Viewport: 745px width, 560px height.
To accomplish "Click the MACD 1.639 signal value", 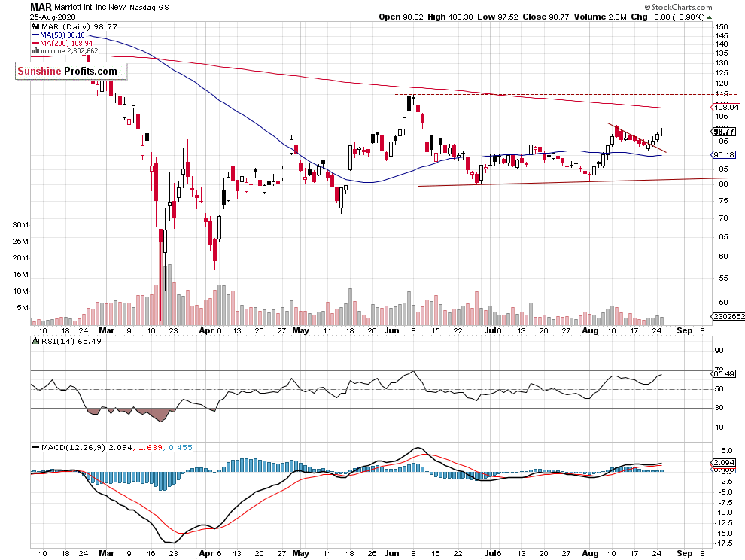I will [151, 447].
